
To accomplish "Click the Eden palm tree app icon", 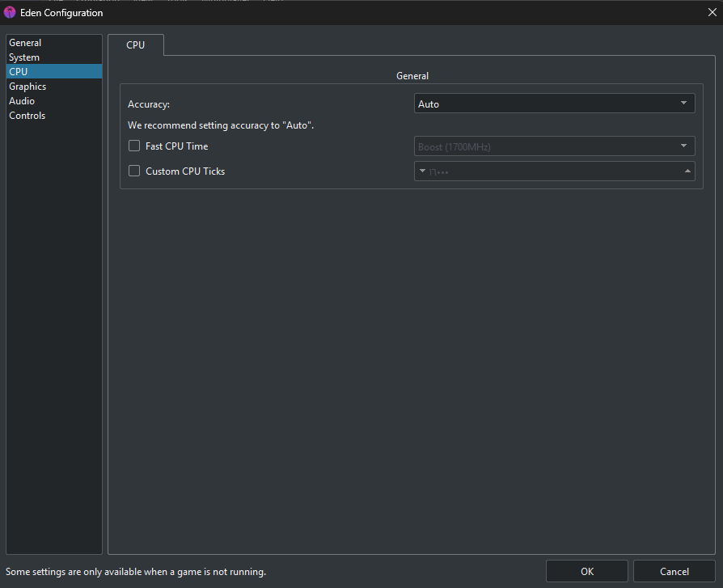I will (10, 12).
